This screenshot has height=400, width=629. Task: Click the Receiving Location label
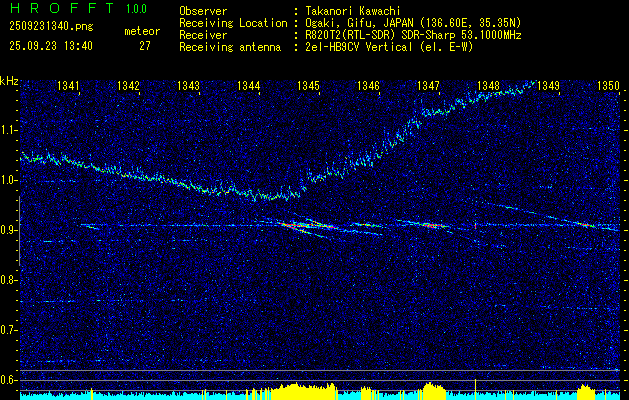(x=233, y=23)
